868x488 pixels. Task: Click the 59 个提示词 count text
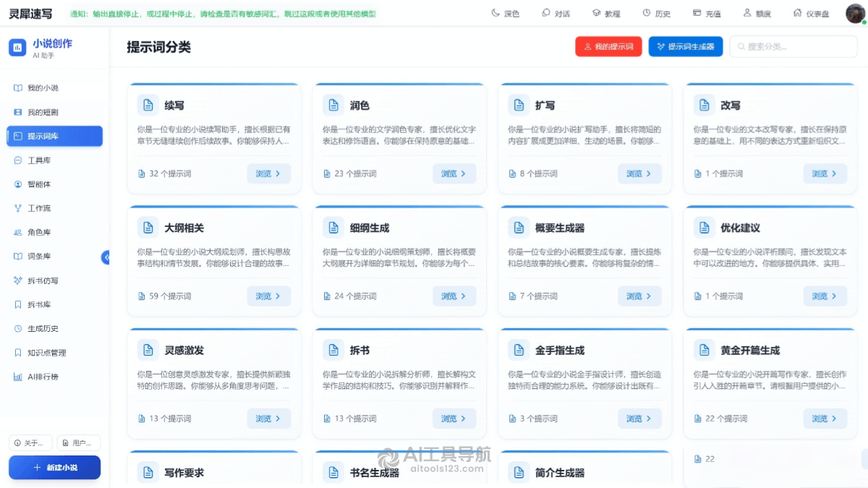tap(170, 296)
